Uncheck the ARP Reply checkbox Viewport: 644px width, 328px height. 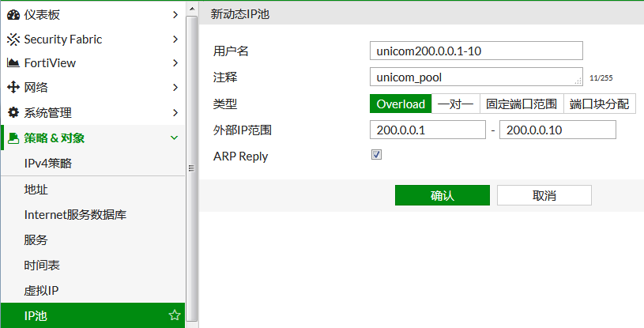tap(377, 156)
